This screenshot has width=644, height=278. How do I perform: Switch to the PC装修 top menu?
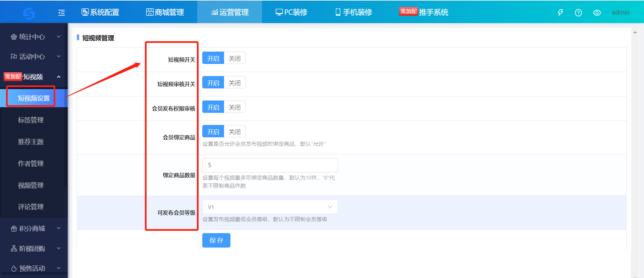(x=291, y=12)
